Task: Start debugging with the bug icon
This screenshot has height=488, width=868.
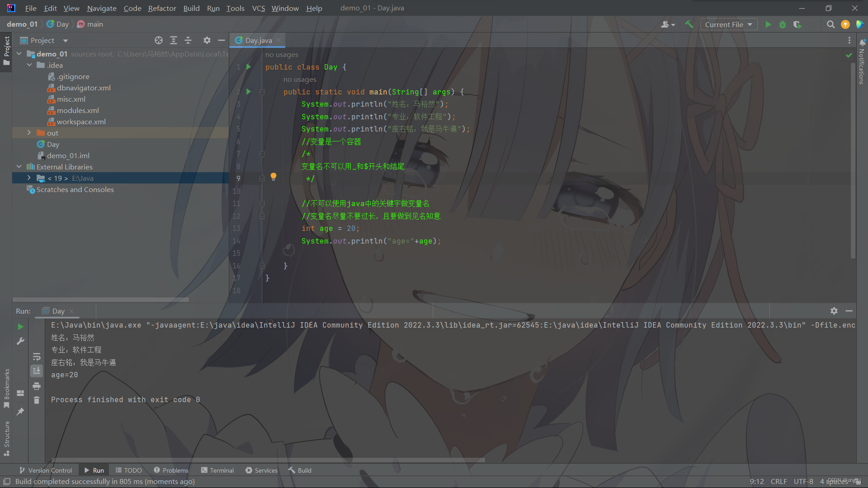Action: click(x=783, y=24)
